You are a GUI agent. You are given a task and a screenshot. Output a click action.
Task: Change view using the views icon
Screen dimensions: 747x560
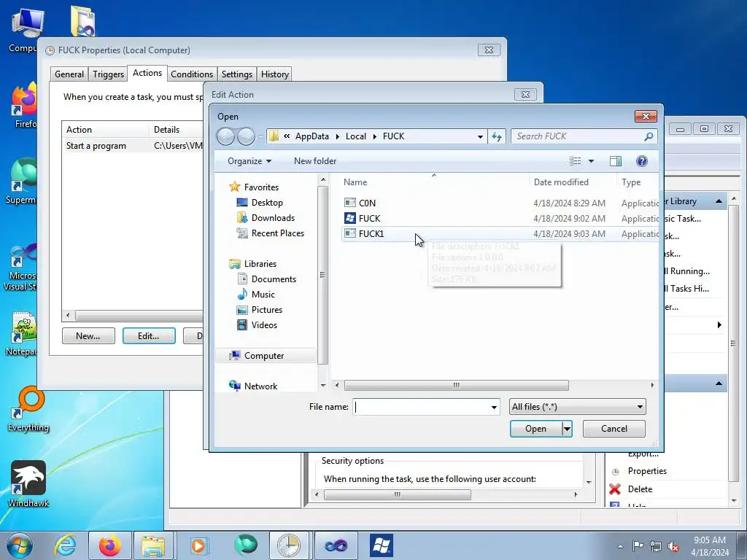tap(576, 161)
